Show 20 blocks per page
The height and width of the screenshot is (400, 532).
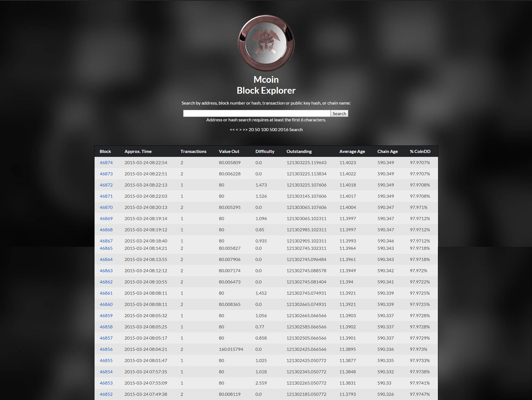[x=251, y=130]
